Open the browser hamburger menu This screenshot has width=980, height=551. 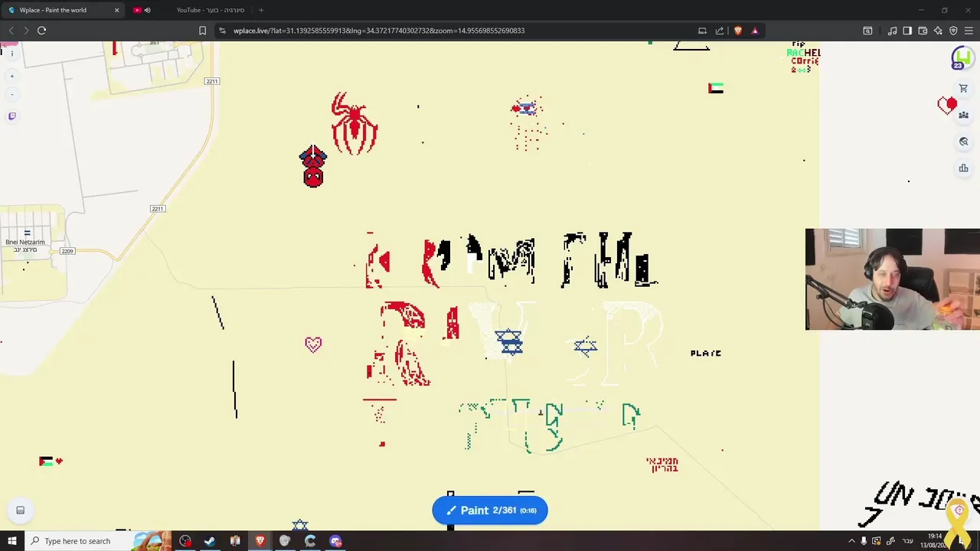[x=969, y=31]
